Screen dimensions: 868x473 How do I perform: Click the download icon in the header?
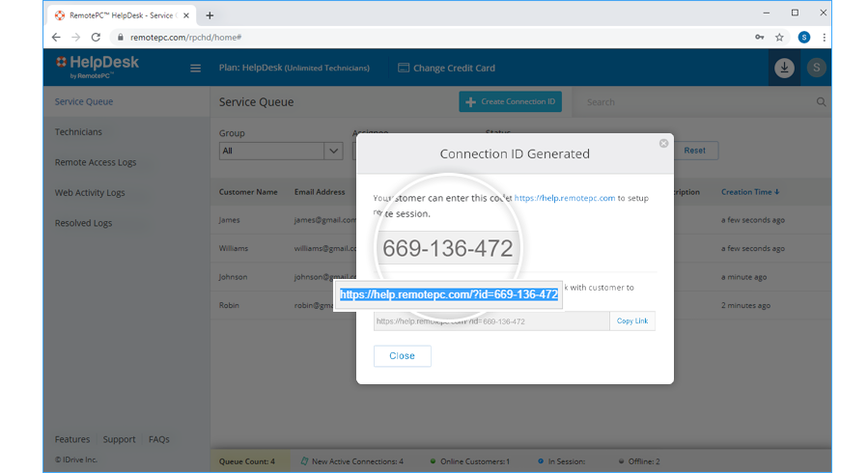pos(784,69)
